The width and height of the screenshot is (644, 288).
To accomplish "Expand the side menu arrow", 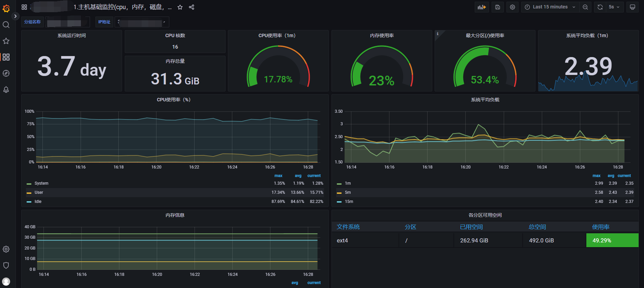I will 15,16.
